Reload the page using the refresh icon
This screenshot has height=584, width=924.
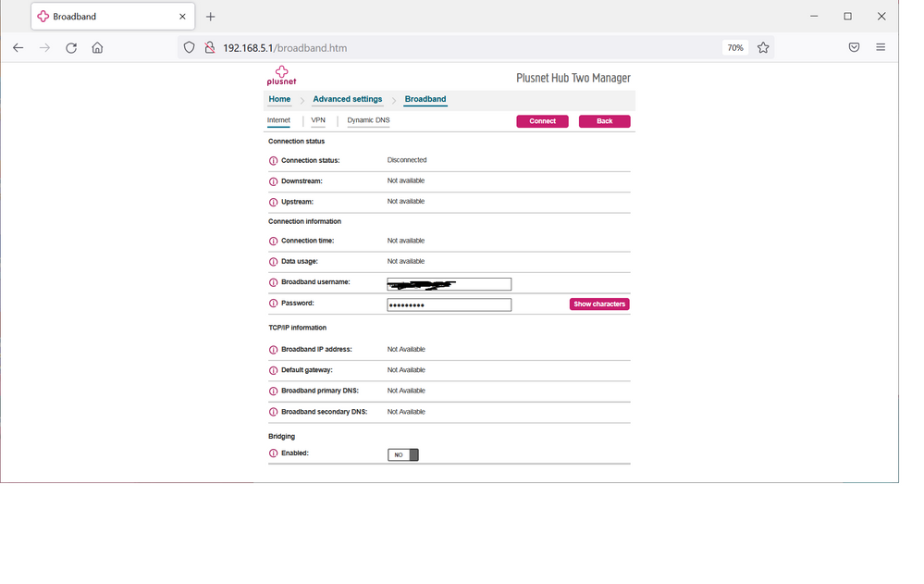click(71, 47)
